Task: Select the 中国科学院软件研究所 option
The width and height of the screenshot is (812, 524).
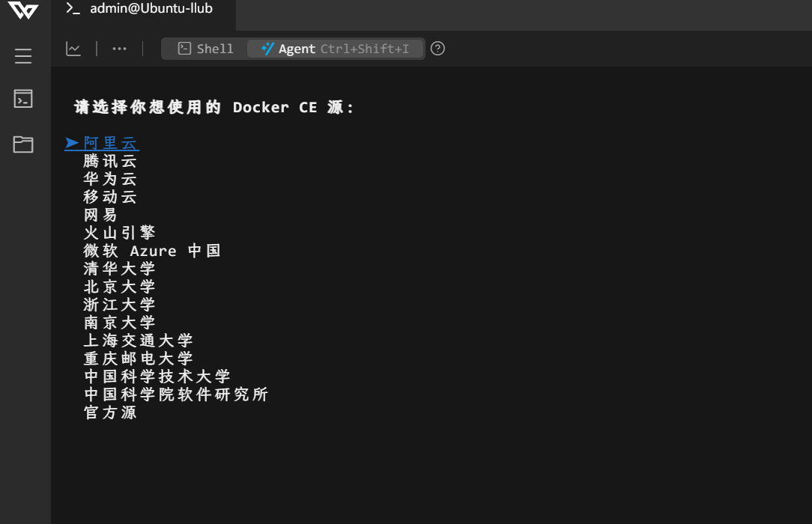Action: click(175, 394)
